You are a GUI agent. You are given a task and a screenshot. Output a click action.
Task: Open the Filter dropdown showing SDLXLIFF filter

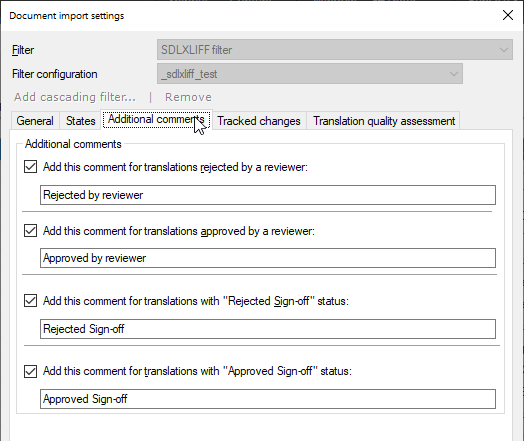[x=335, y=50]
